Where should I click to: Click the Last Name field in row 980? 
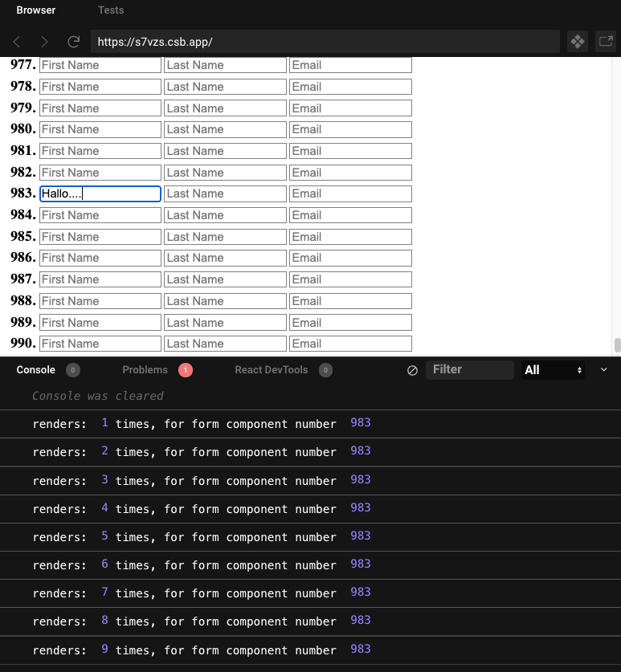(225, 129)
